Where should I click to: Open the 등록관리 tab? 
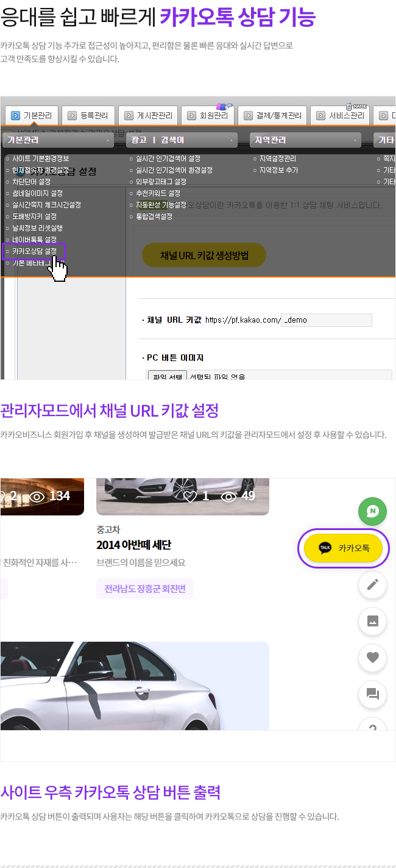click(x=88, y=115)
